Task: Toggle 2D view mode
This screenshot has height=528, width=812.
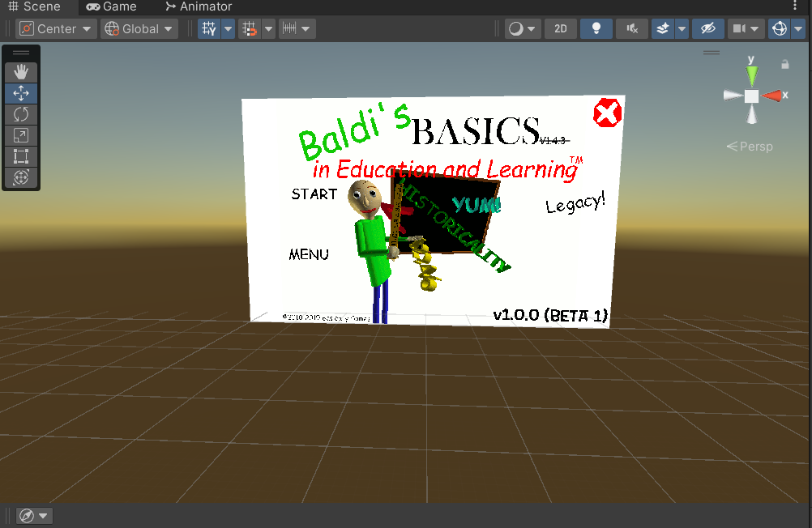Action: pyautogui.click(x=561, y=29)
